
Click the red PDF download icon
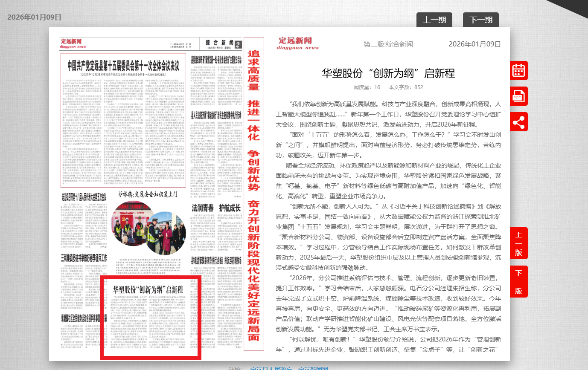click(518, 96)
